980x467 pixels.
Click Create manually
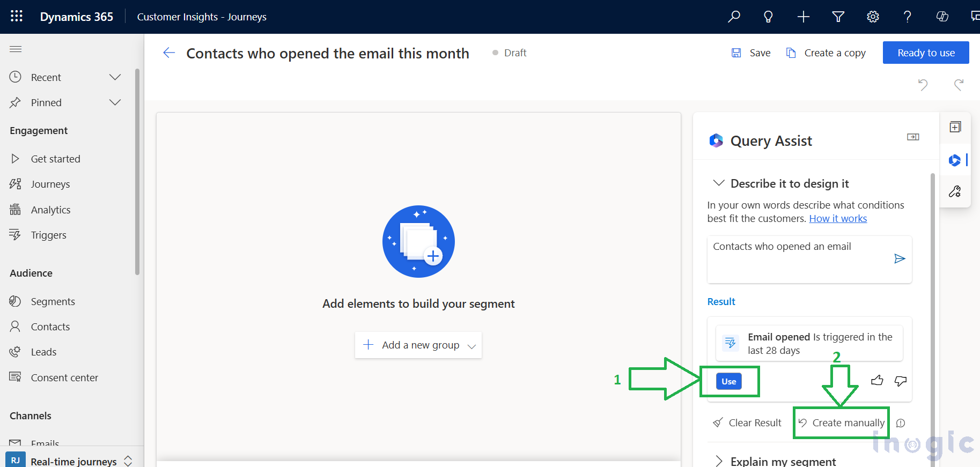[x=842, y=423]
